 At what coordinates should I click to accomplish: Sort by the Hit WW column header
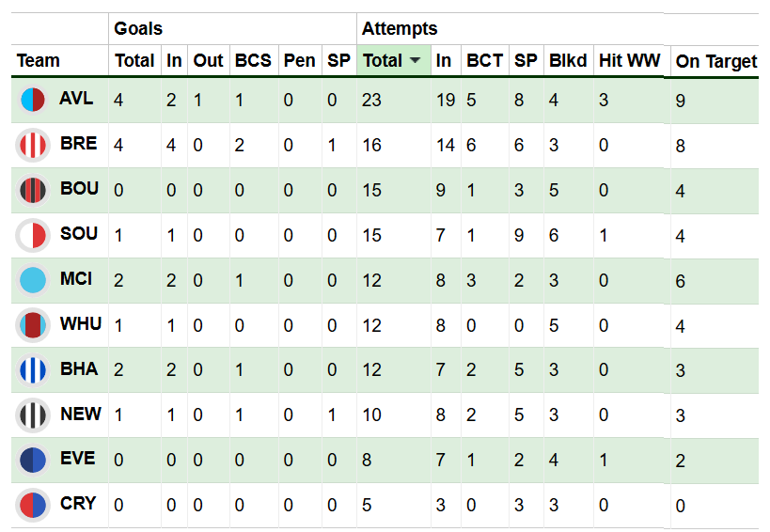(x=629, y=61)
